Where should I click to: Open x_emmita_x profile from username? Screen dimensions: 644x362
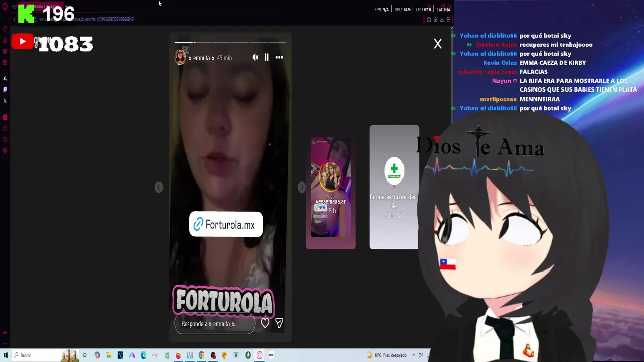[201, 58]
